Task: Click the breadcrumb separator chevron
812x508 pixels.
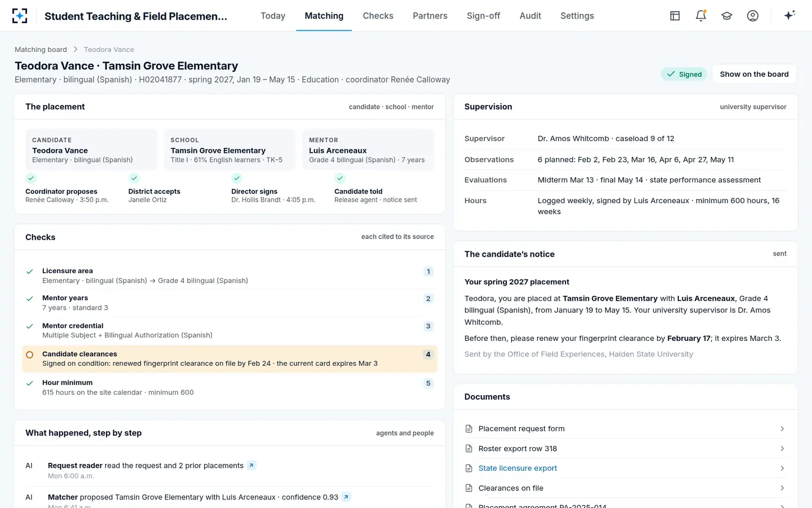Action: coord(76,50)
